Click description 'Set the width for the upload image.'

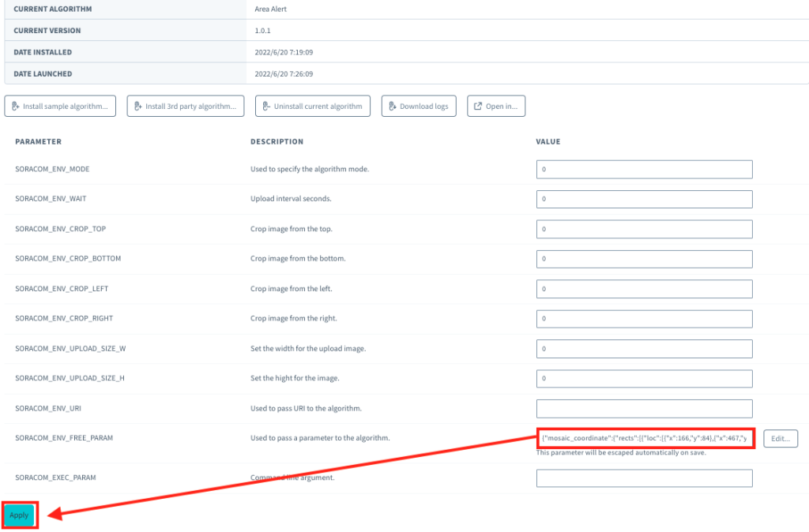tap(308, 348)
